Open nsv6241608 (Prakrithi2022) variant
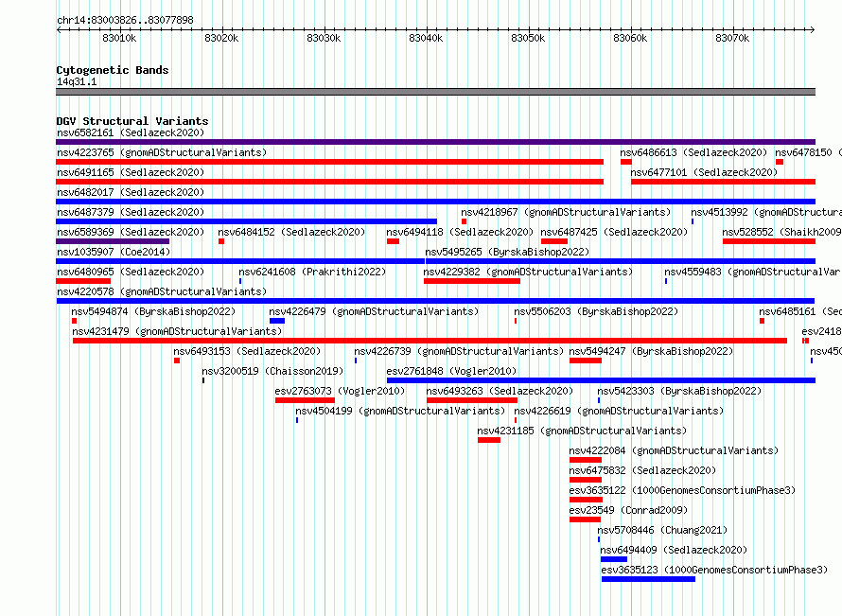The image size is (842, 616). click(x=312, y=272)
